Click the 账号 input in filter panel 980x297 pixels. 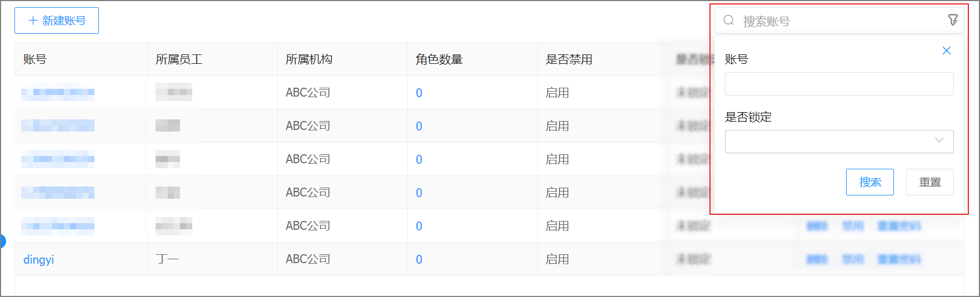[x=839, y=84]
